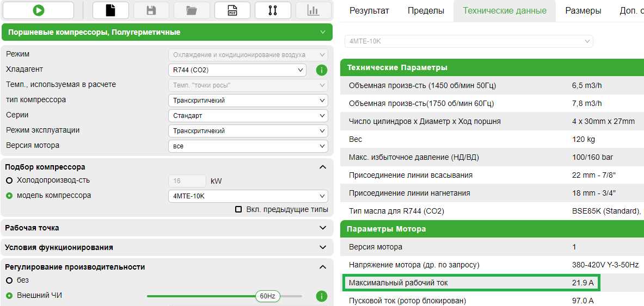
Task: Select без capacity control radio
Action: pyautogui.click(x=9, y=280)
